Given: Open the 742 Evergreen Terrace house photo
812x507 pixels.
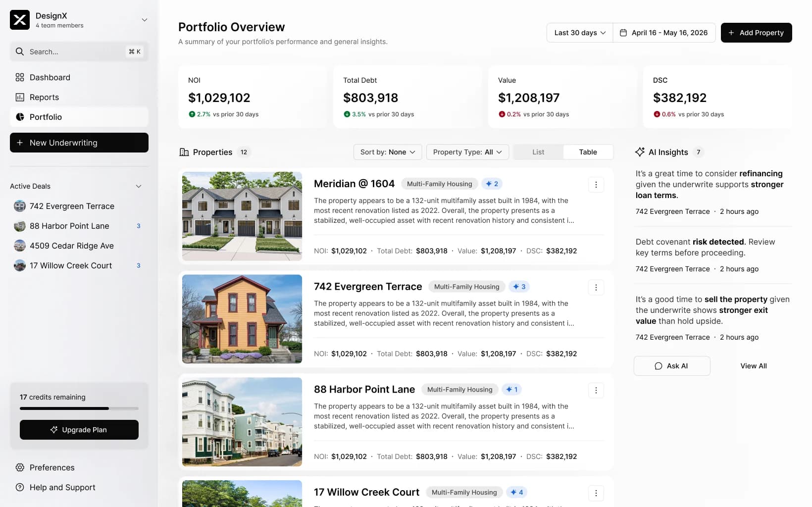Looking at the screenshot, I should [242, 319].
